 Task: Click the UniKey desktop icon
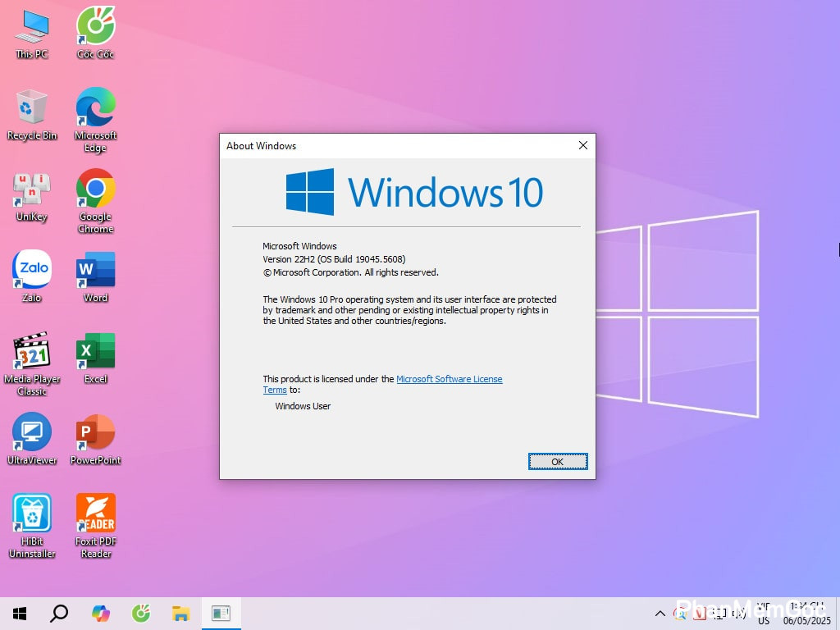point(32,189)
